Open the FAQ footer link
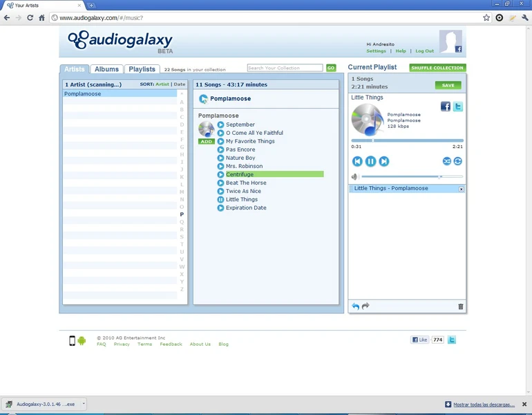This screenshot has width=532, height=415. 101,344
